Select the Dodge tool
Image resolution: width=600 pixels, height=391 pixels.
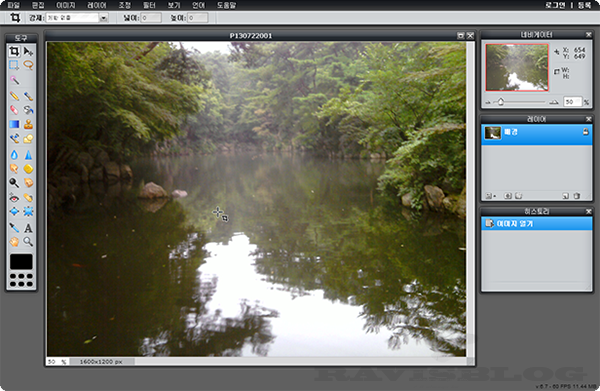[x=14, y=183]
